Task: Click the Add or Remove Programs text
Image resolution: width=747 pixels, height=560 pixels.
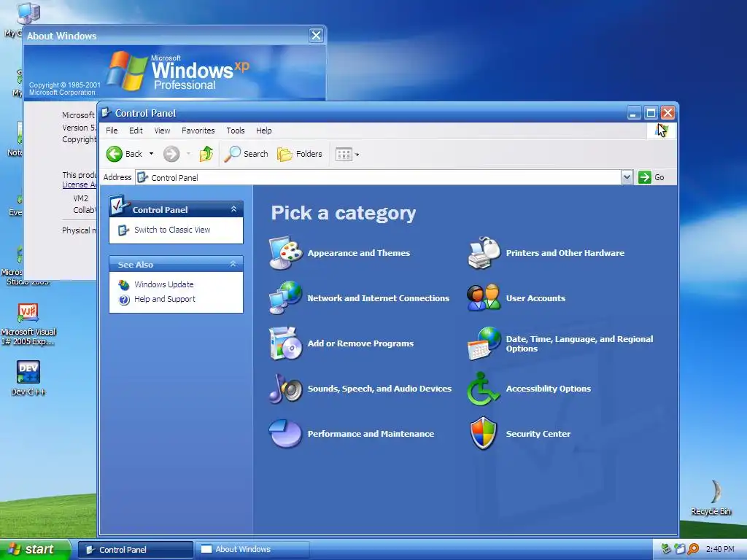Action: click(360, 343)
